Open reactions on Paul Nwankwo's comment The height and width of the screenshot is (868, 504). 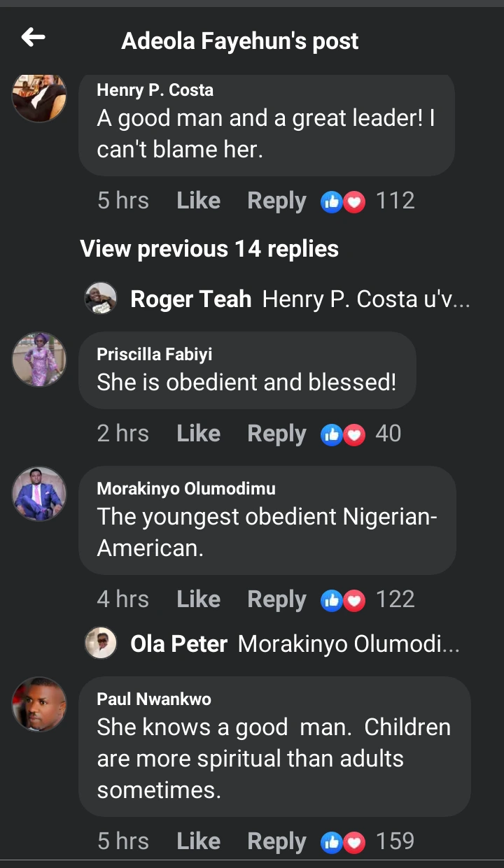tap(367, 841)
